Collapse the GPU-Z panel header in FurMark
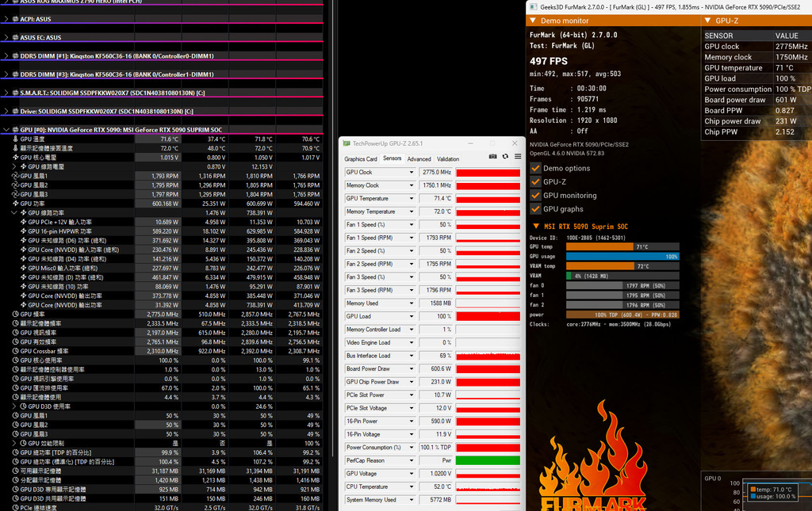Viewport: 812px width, 511px height. [x=708, y=21]
